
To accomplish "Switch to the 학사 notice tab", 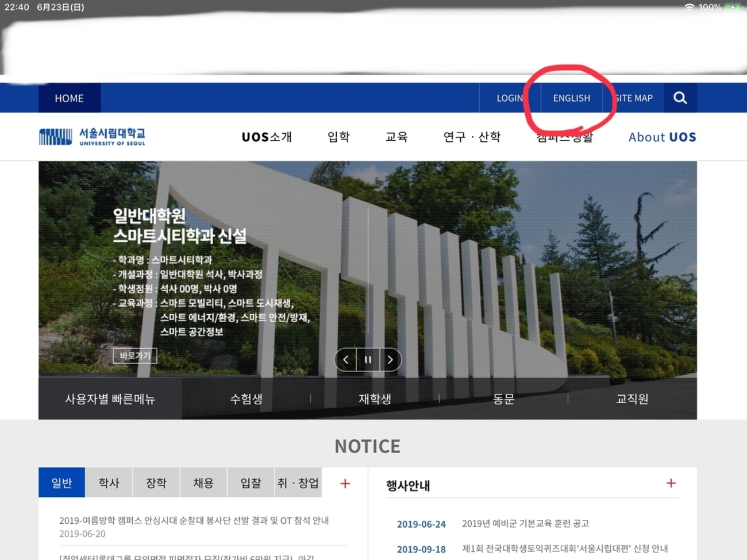I will pyautogui.click(x=109, y=482).
